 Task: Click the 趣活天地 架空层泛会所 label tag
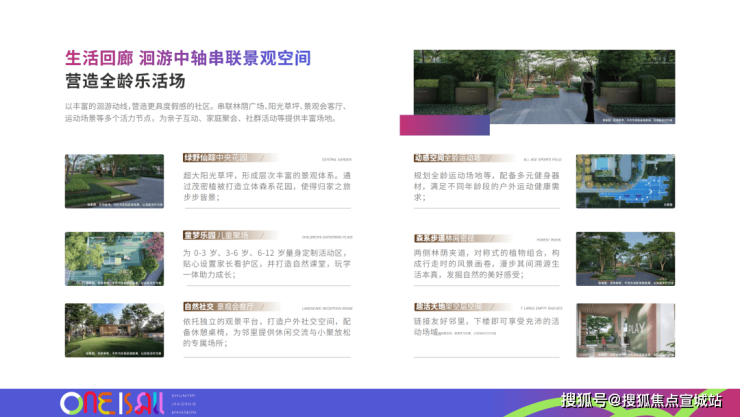click(x=450, y=307)
